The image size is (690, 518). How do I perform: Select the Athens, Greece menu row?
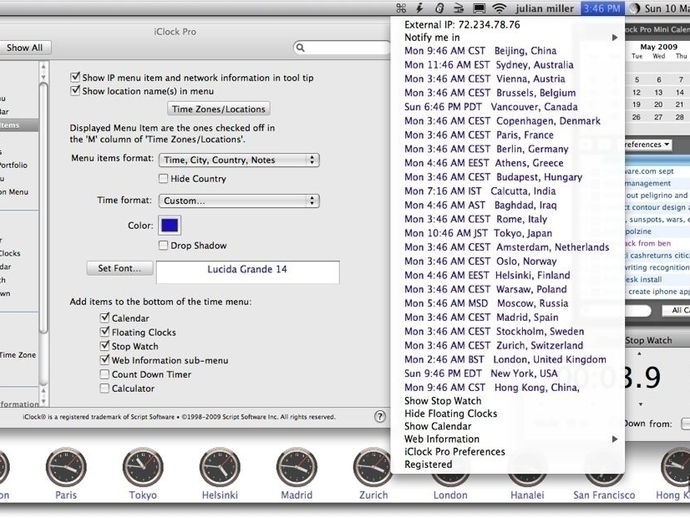tap(507, 163)
